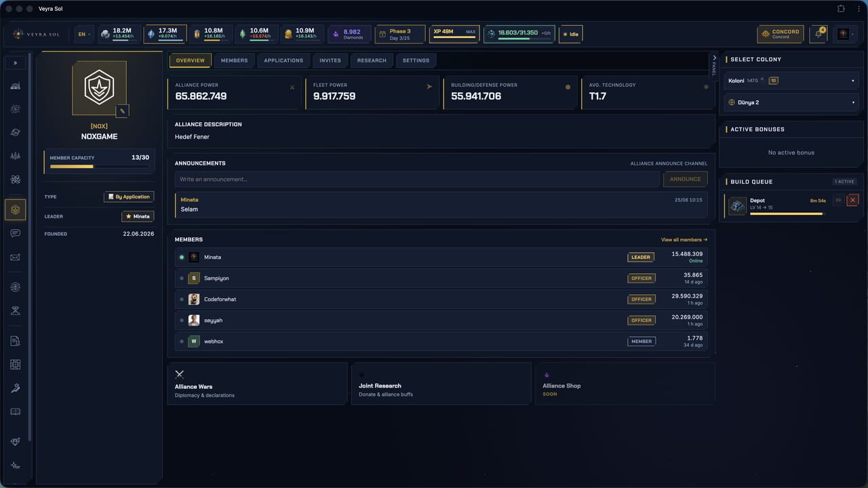Image resolution: width=868 pixels, height=488 pixels.
Task: Open the notifications bell icon
Action: pos(818,34)
